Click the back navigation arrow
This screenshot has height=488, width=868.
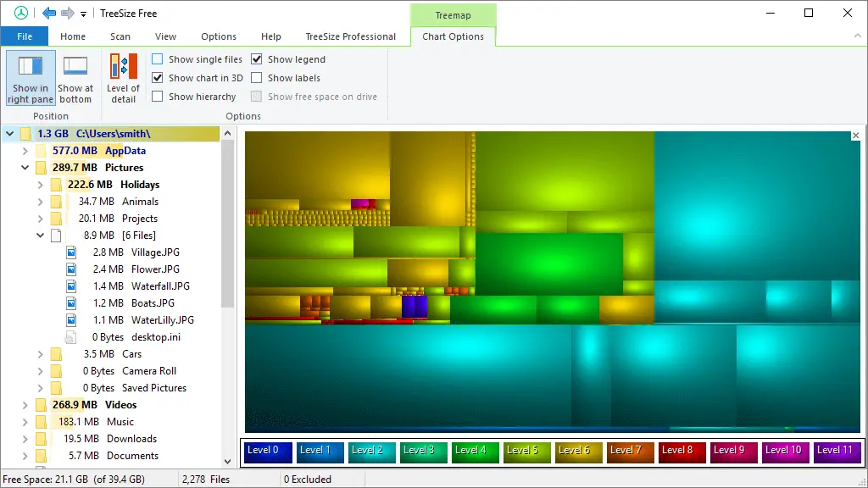pyautogui.click(x=49, y=14)
